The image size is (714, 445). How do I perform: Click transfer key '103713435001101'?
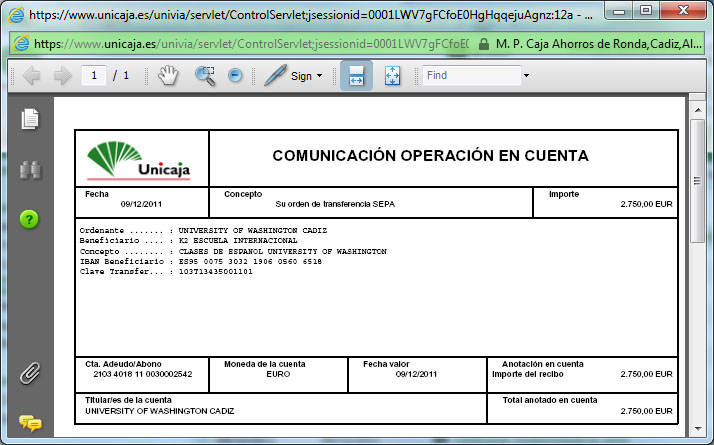point(215,271)
